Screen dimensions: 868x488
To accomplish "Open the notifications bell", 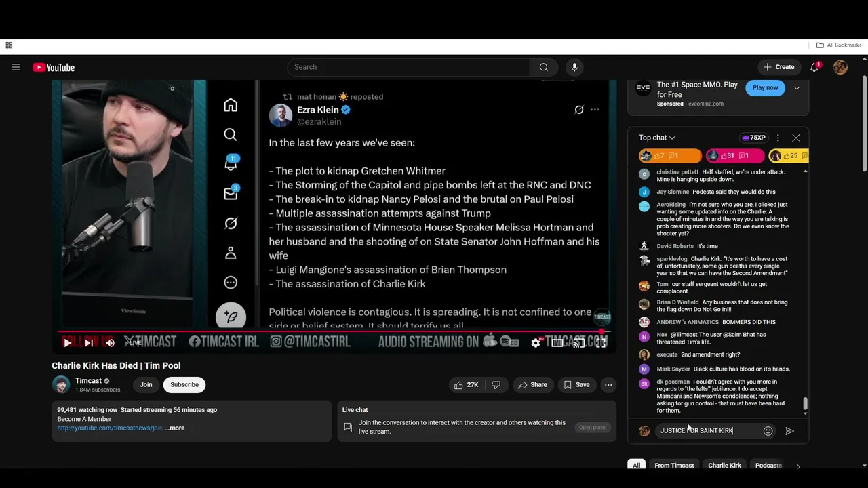I will (814, 67).
